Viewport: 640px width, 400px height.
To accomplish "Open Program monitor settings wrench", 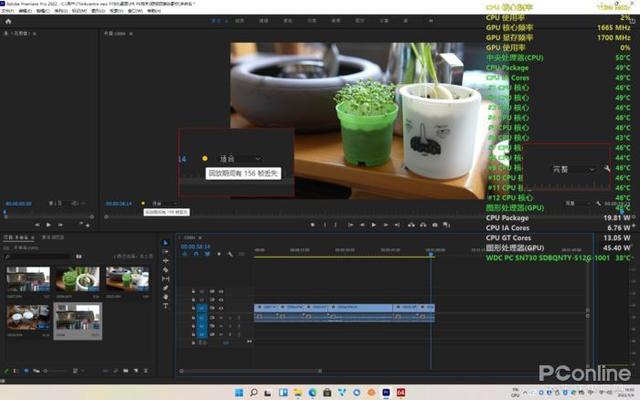I will (598, 203).
